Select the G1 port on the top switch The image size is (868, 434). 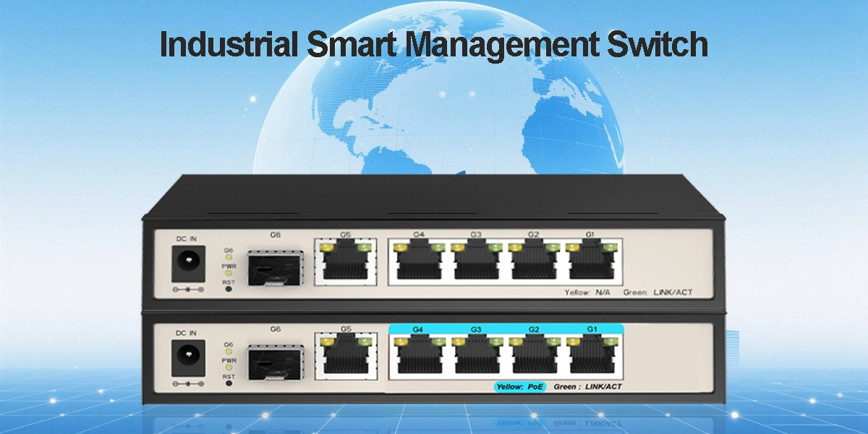tap(590, 262)
